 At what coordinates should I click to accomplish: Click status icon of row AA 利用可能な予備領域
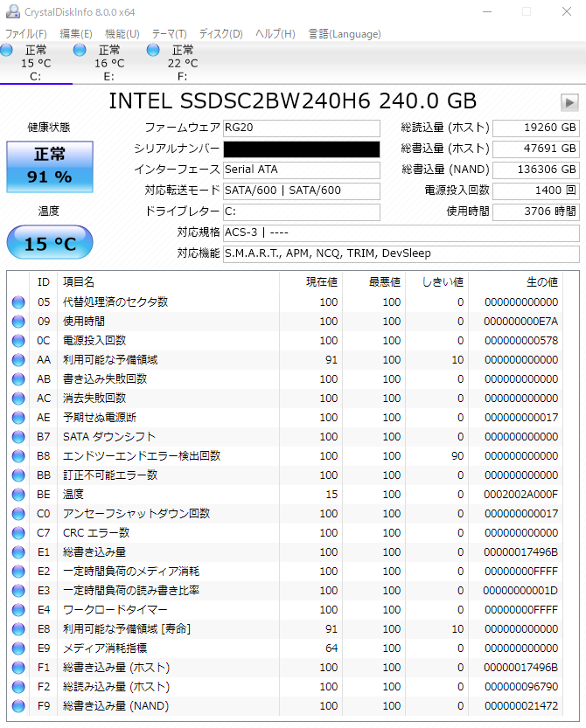click(18, 360)
